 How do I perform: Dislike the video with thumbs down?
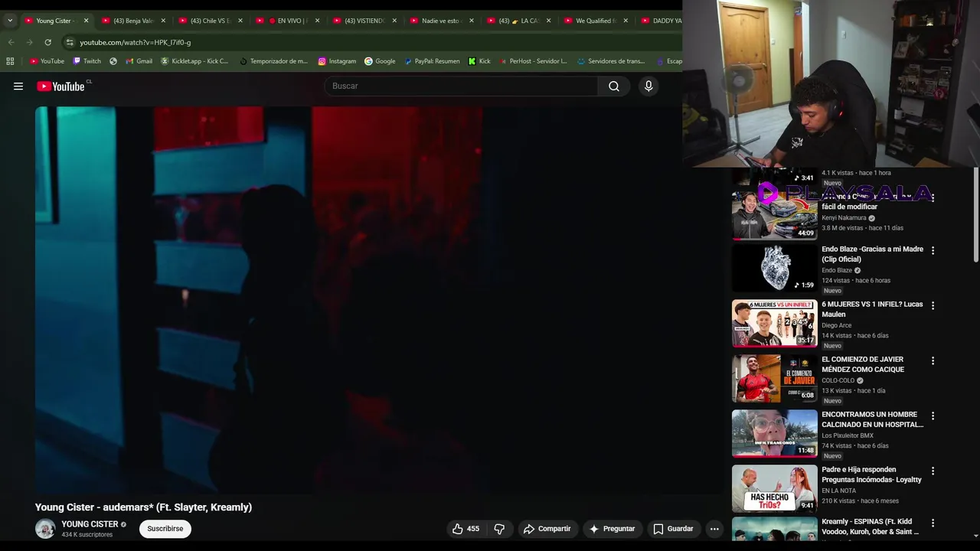[x=499, y=529]
